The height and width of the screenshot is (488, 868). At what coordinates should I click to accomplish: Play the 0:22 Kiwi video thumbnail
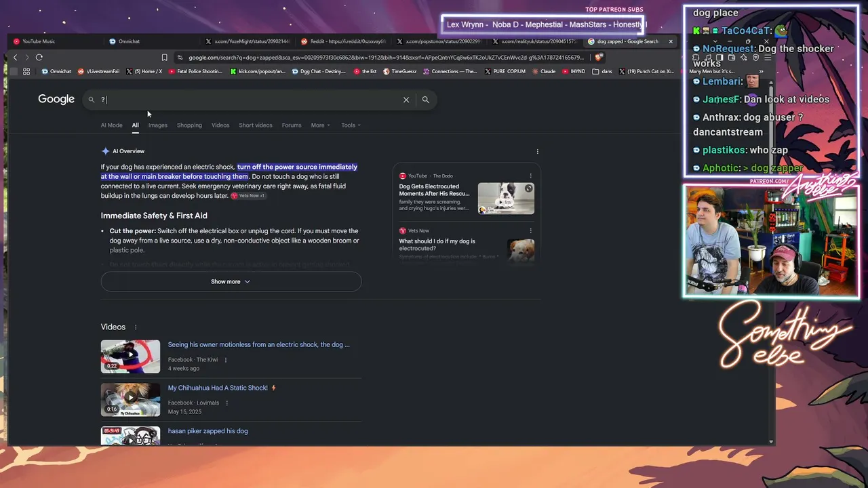[131, 357]
